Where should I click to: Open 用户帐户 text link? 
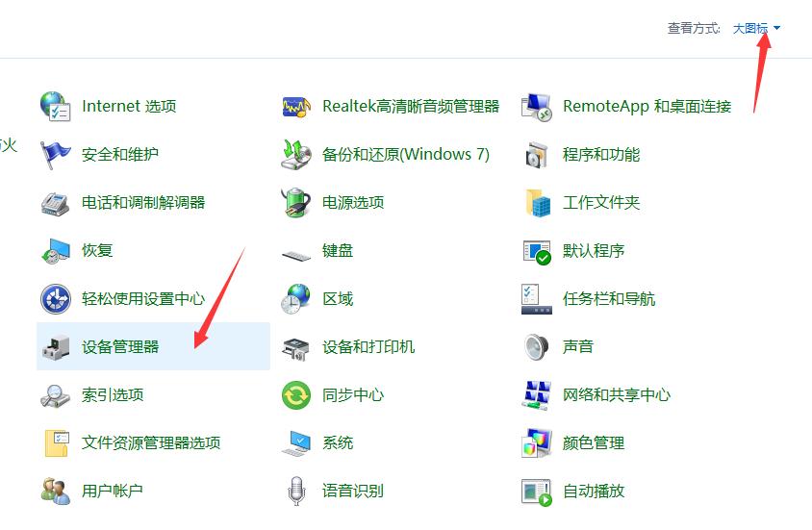coord(113,492)
